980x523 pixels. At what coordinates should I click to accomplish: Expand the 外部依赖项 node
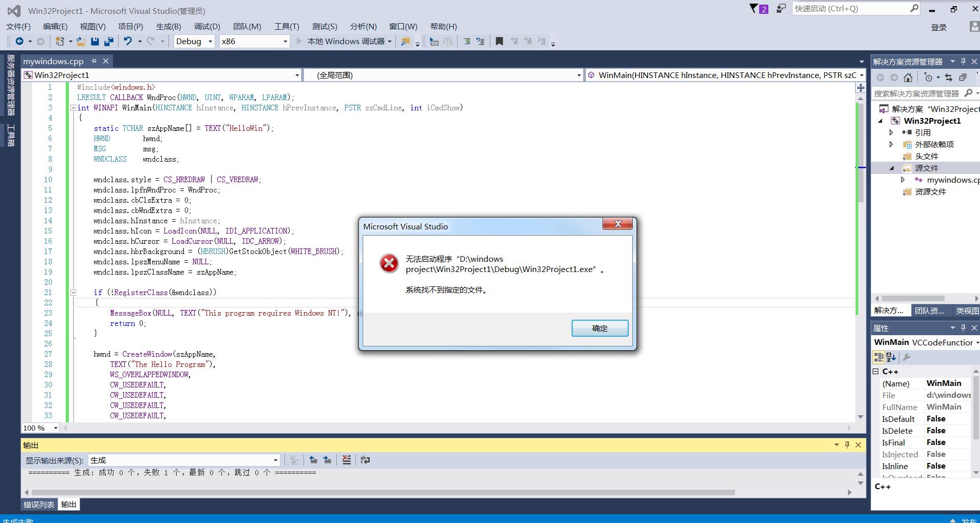click(891, 144)
